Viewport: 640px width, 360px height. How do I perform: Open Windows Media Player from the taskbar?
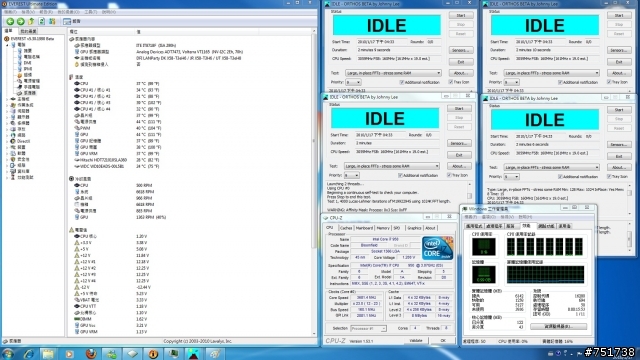click(x=69, y=353)
